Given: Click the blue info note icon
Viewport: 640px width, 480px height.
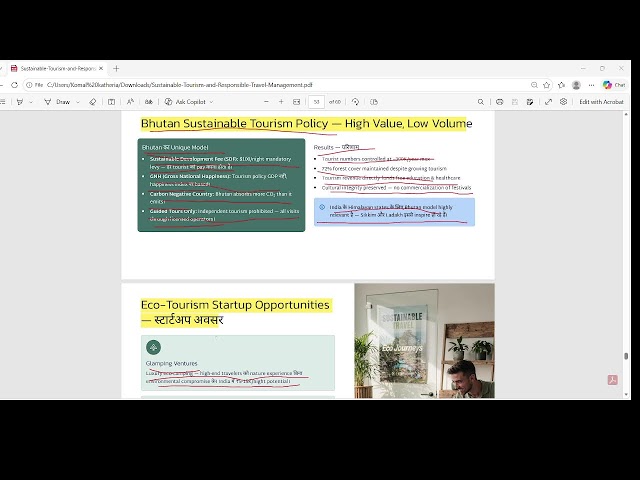Looking at the screenshot, I should click(x=322, y=207).
